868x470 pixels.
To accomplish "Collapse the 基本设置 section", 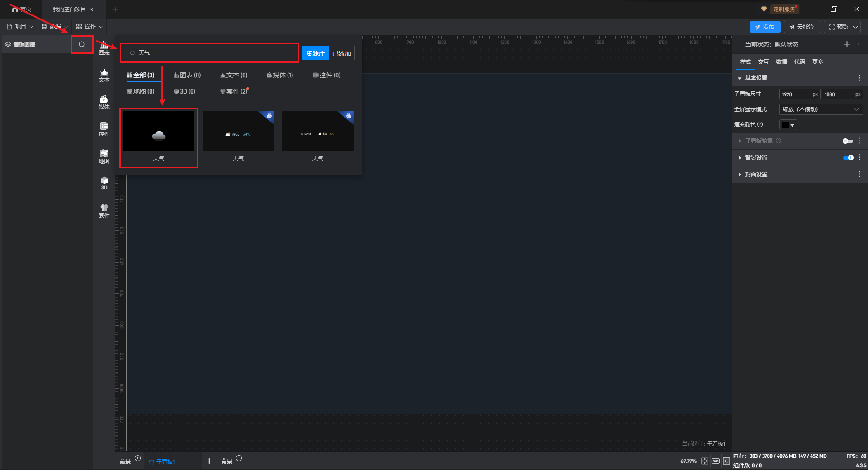I will tap(740, 78).
